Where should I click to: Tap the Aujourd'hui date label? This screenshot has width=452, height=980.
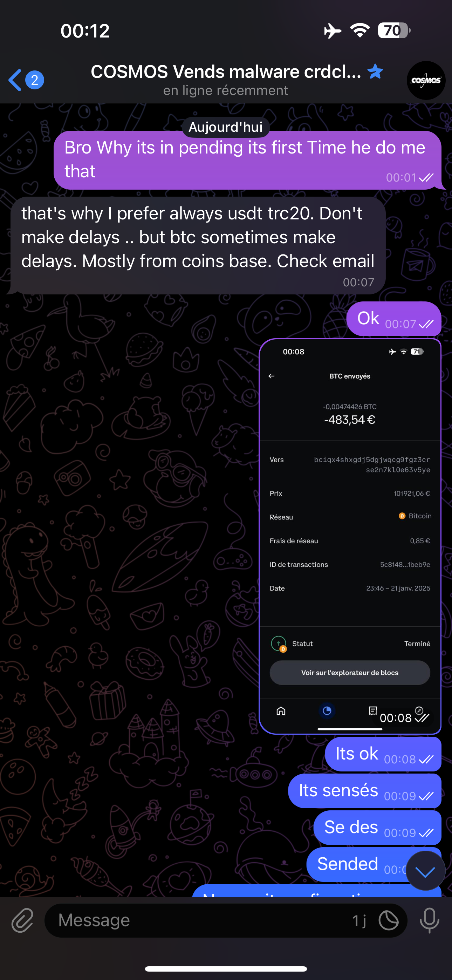tap(226, 127)
